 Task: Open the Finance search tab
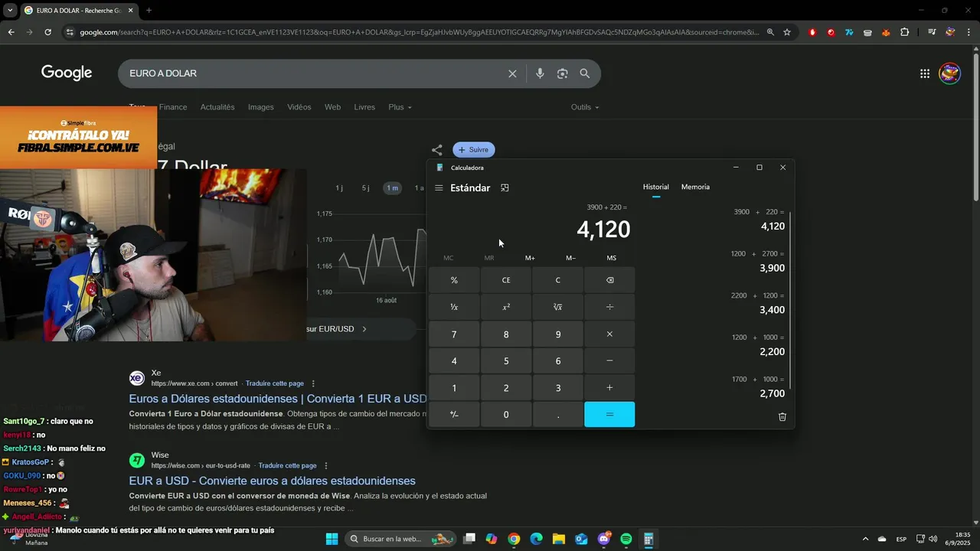[173, 107]
